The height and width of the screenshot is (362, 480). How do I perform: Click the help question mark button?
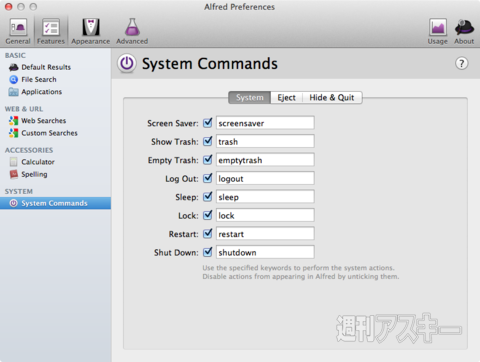[462, 63]
